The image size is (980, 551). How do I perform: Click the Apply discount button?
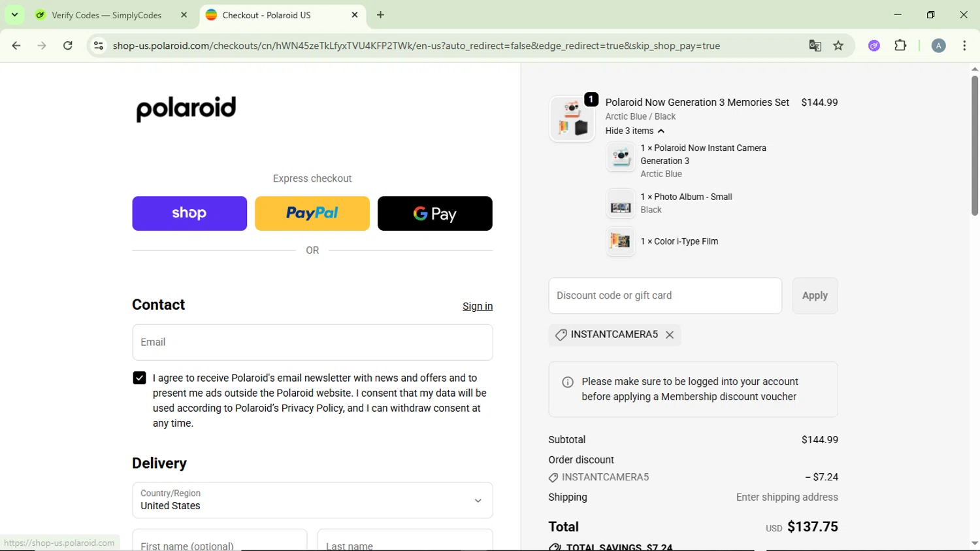[x=815, y=295]
